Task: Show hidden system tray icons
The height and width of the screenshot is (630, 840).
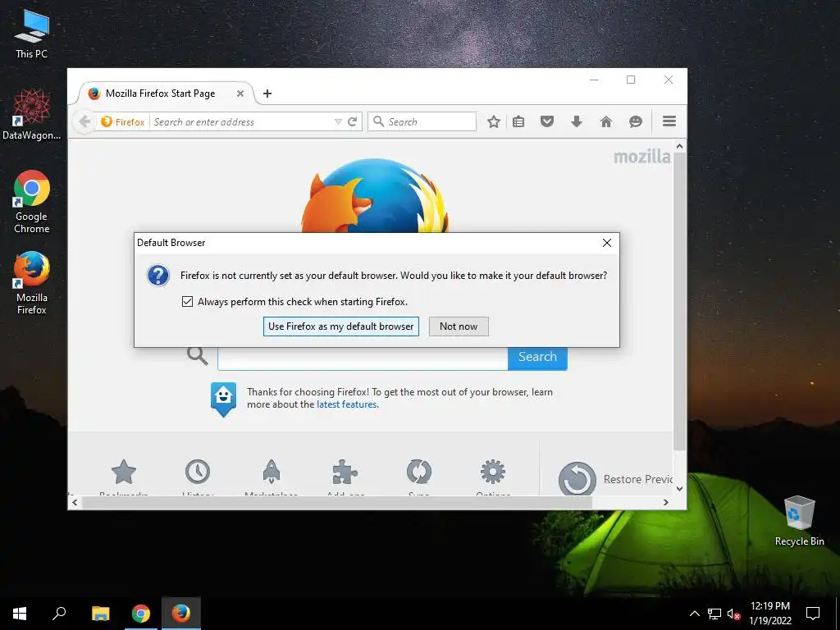Action: [694, 614]
